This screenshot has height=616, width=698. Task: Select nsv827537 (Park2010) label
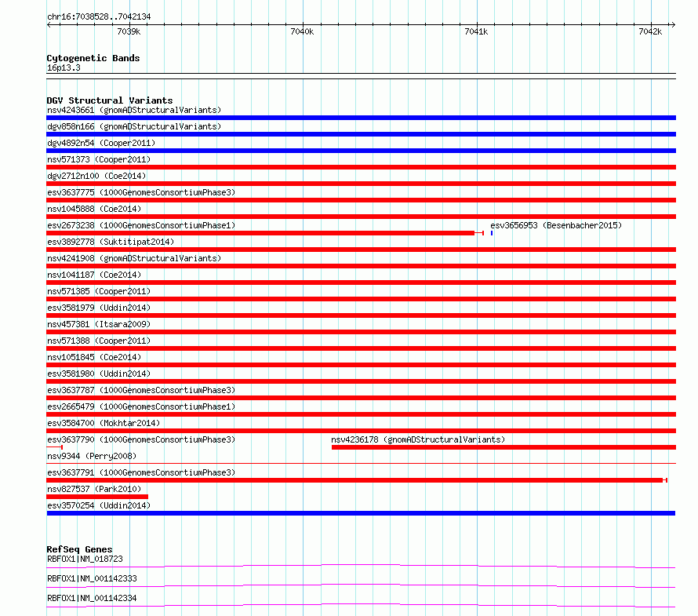coord(94,489)
